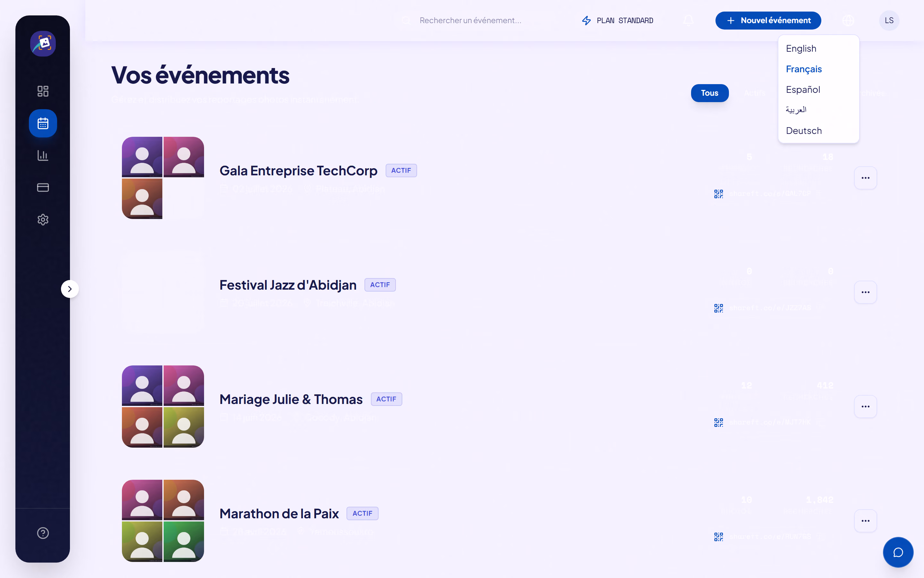924x578 pixels.
Task: Open more options for Festival Jazz d'Abidjan
Action: tap(866, 292)
